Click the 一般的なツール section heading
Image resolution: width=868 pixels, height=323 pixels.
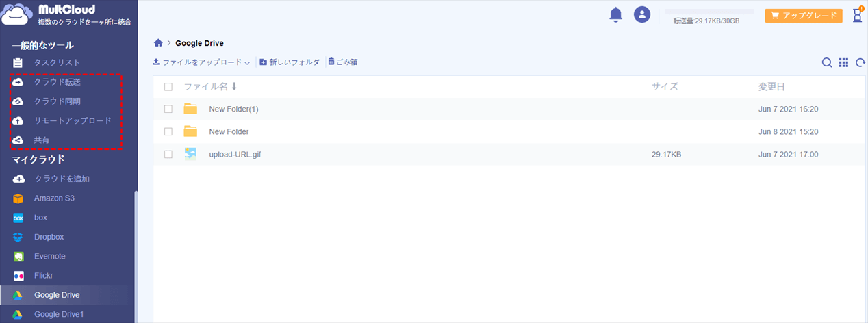tap(42, 45)
